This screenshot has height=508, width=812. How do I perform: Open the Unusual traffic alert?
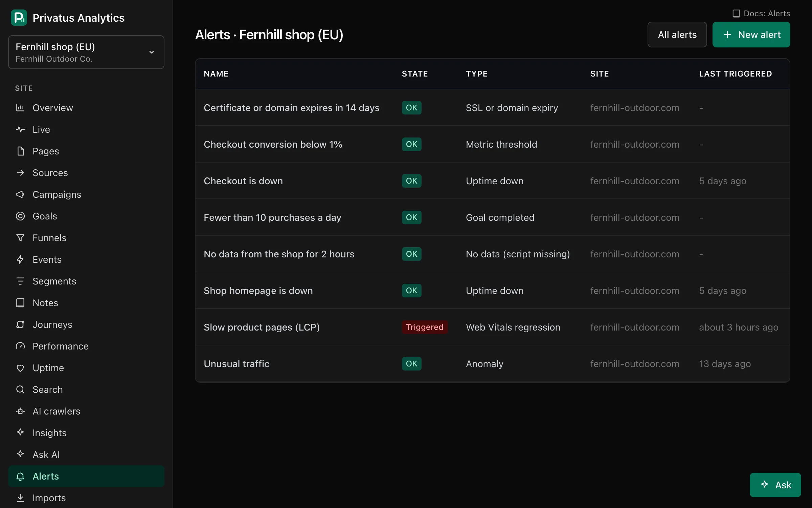click(236, 364)
